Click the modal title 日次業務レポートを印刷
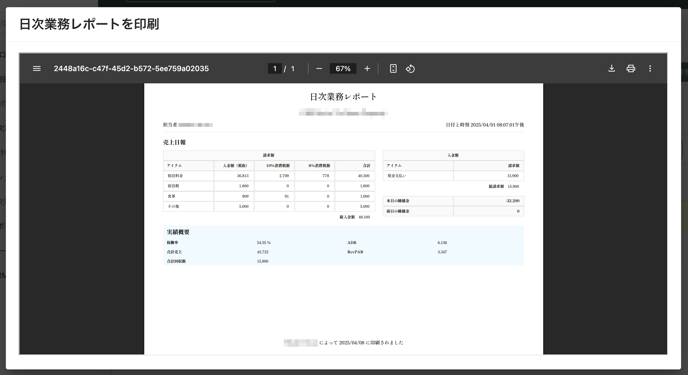This screenshot has width=688, height=375. [89, 24]
